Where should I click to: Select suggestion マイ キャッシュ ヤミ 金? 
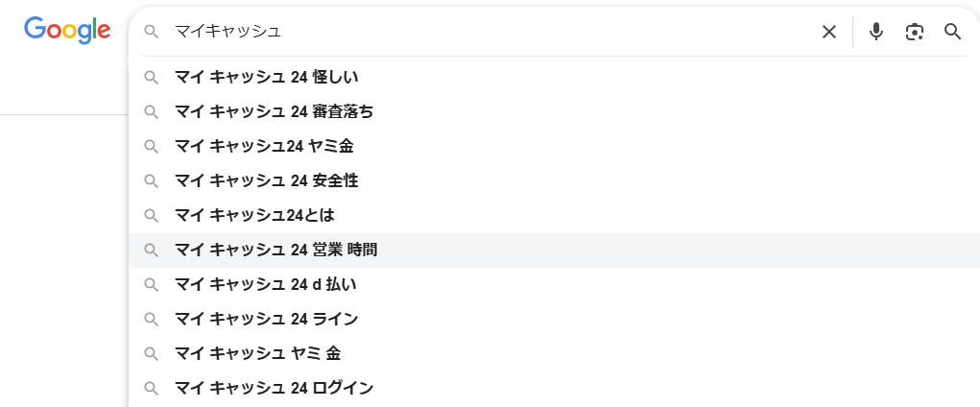pyautogui.click(x=257, y=353)
